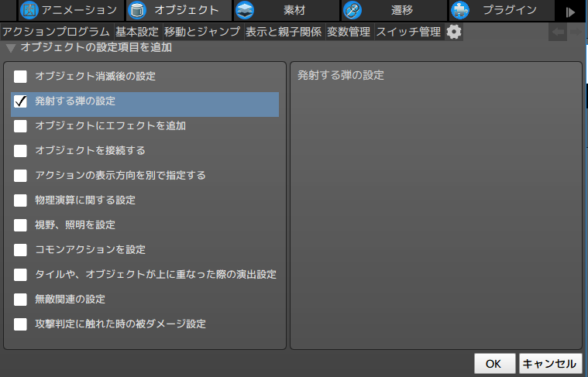588x377 pixels.
Task: Uncheck 発射する弾の設定 checkbox
Action: (20, 101)
